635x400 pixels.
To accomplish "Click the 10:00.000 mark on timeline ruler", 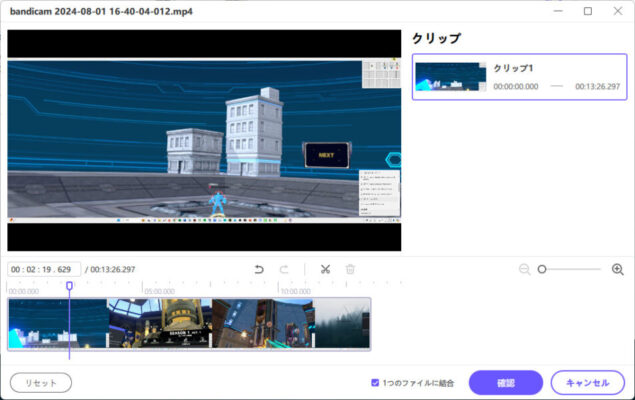I will (x=296, y=291).
